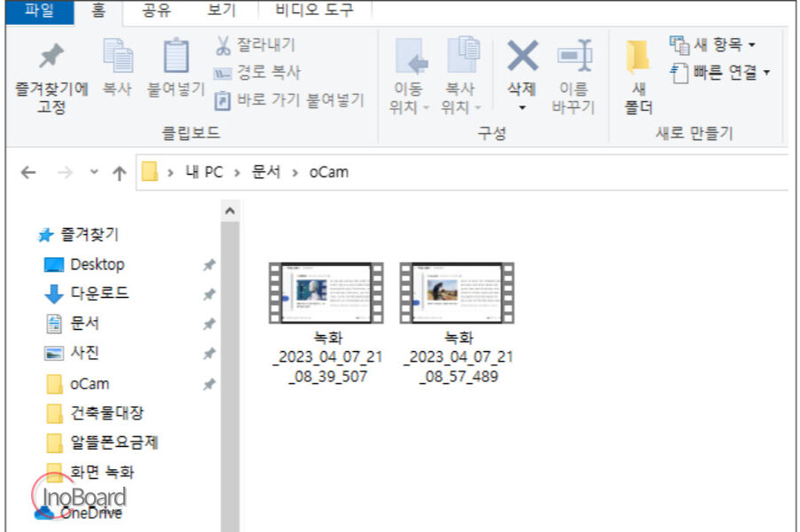This screenshot has height=532, width=800.
Task: Open 건축물대장 folder in navigation pane
Action: [95, 412]
